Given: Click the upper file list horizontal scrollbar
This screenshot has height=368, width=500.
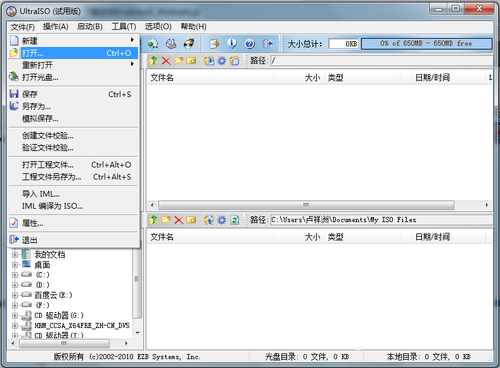Looking at the screenshot, I should 319,205.
